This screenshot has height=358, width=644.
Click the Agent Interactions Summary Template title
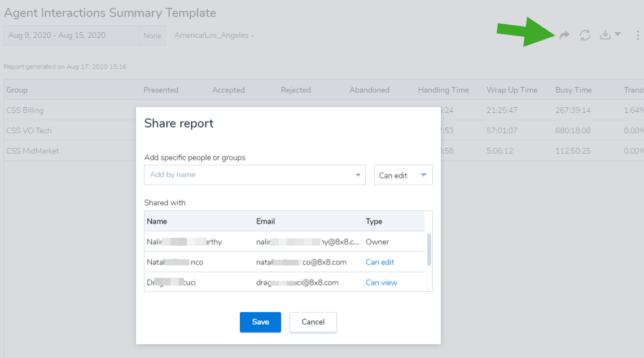click(109, 13)
